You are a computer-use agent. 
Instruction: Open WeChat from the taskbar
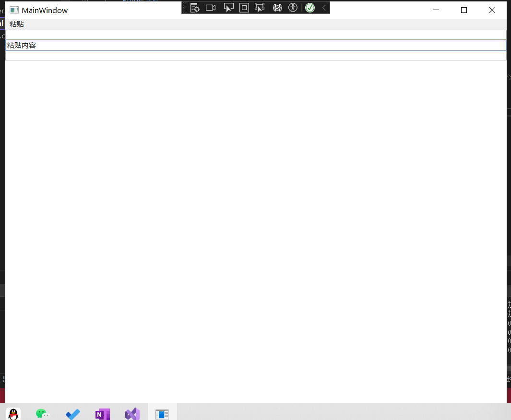coord(42,414)
